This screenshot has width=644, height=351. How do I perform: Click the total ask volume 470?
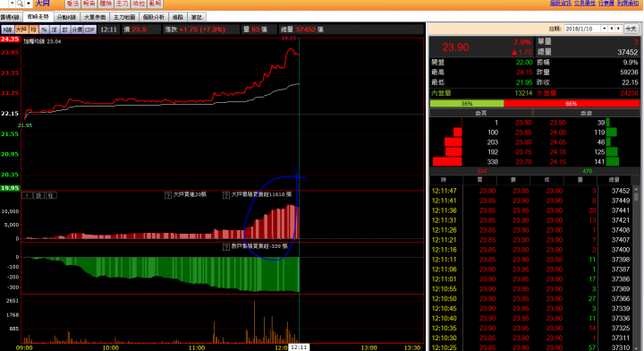point(588,171)
